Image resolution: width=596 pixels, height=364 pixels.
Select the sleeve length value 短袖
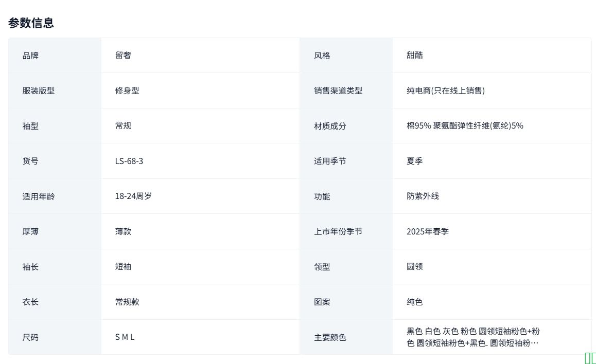tap(123, 266)
